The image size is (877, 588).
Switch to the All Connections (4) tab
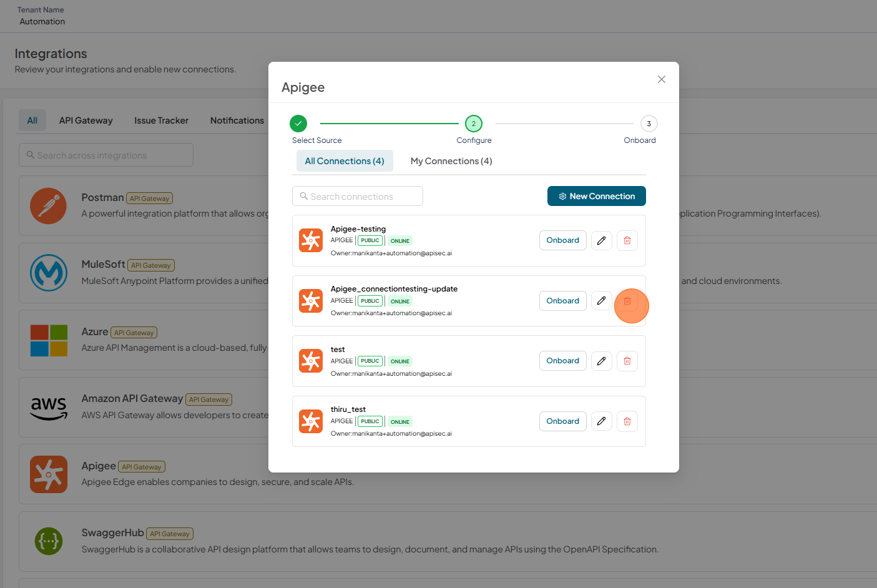click(345, 161)
